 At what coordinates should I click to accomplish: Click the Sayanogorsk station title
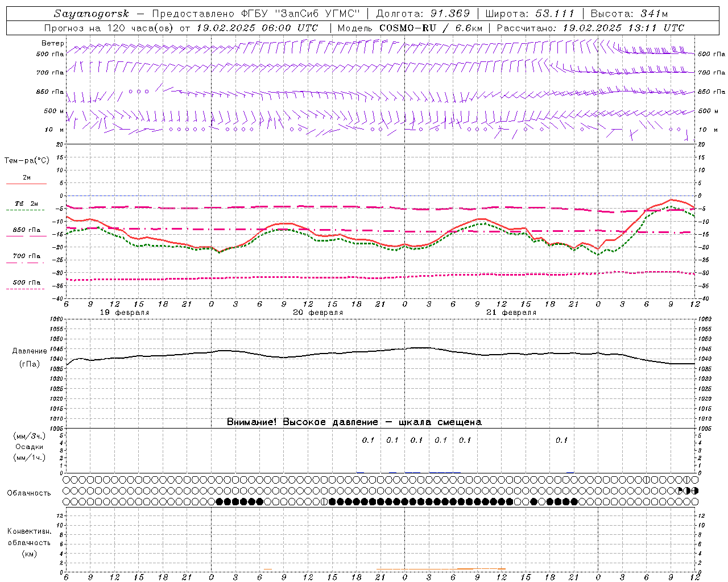tap(92, 14)
